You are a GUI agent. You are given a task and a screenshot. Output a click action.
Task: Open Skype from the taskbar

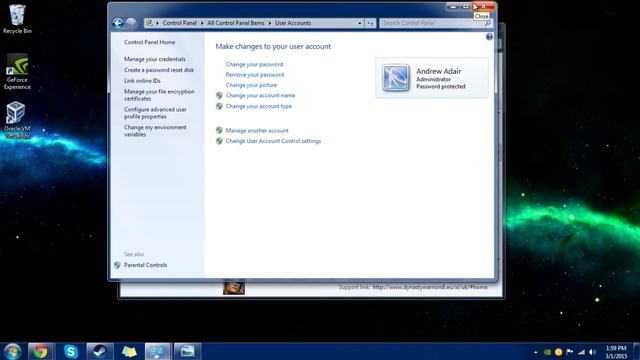[x=71, y=351]
